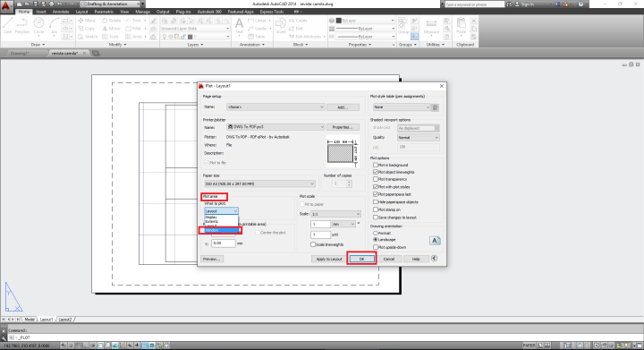Choose the Rotate tool
The height and width of the screenshot is (350, 644).
[x=112, y=20]
